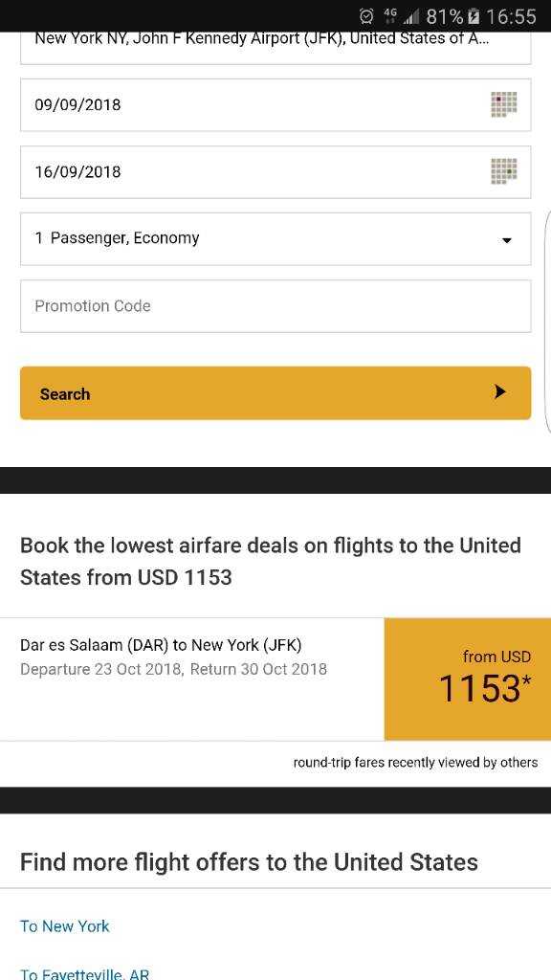
Task: Tap the arrow icon on Search button
Action: coord(499,391)
